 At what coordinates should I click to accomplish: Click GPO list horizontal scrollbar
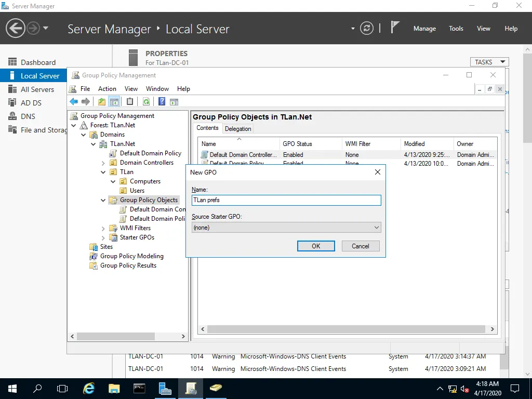point(347,329)
